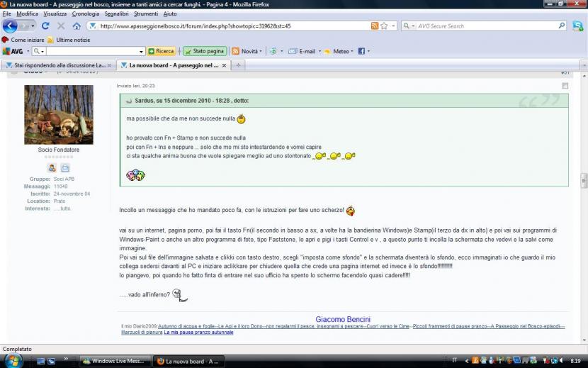Open Windows Live Messenger from the taskbar
Image resolution: width=588 pixels, height=368 pixels.
coord(113,361)
